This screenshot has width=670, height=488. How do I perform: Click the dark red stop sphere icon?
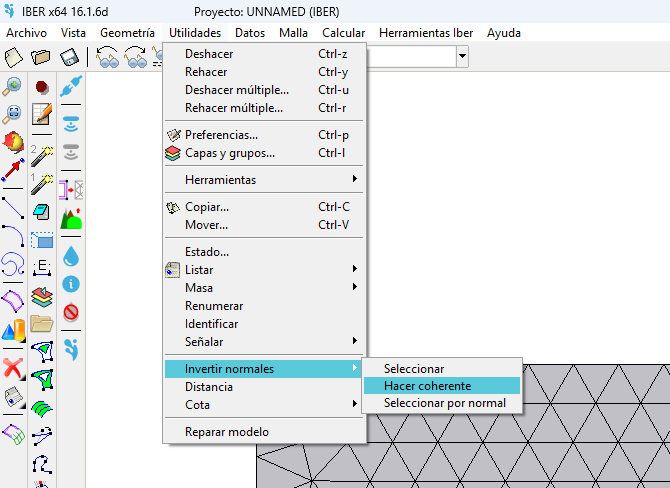[x=42, y=87]
